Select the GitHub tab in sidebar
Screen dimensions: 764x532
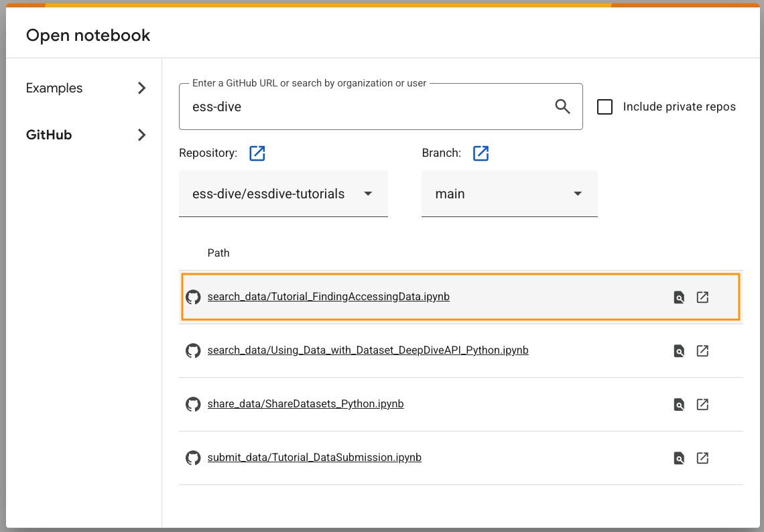pos(49,135)
